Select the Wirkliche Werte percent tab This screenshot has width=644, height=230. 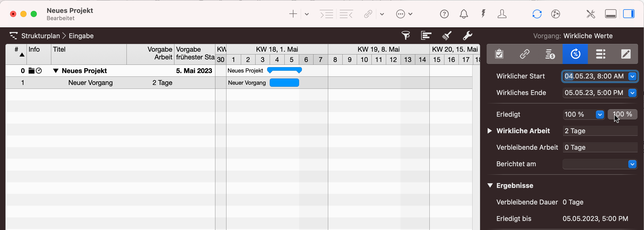click(x=575, y=54)
